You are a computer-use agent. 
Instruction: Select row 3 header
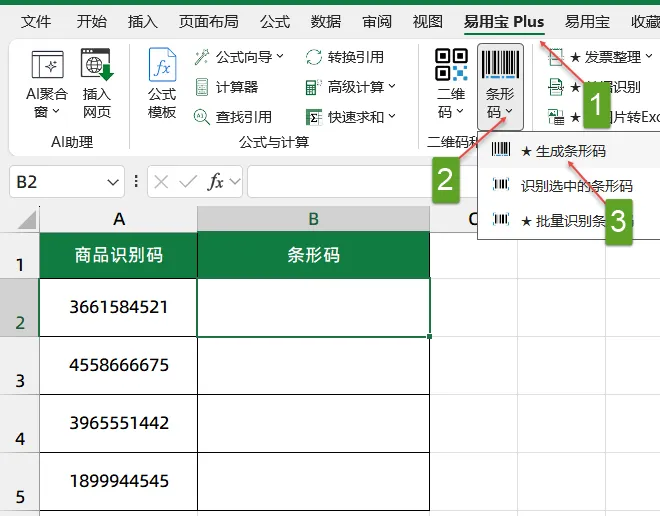(19, 366)
